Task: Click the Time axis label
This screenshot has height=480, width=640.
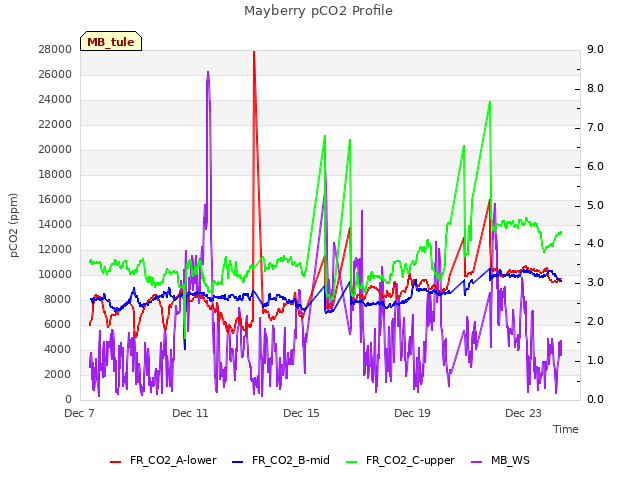Action: 566,429
